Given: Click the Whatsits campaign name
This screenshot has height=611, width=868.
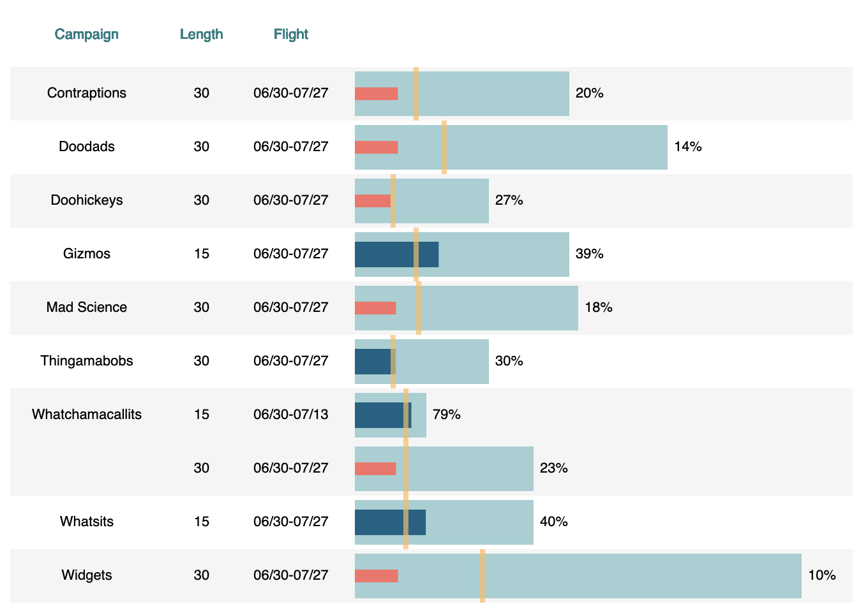Looking at the screenshot, I should pos(87,522).
